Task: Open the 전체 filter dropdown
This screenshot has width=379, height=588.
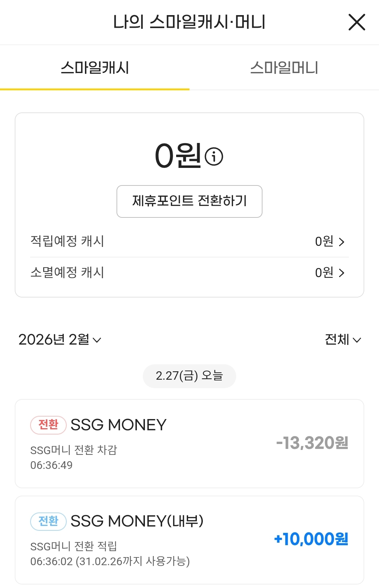Action: pos(337,340)
